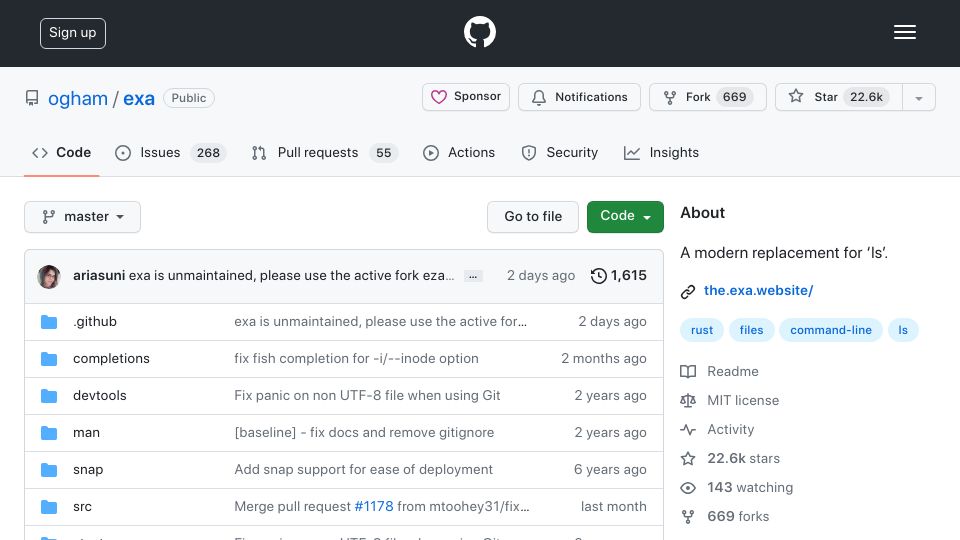
Task: Open the src folder name
Action: pyautogui.click(x=83, y=507)
